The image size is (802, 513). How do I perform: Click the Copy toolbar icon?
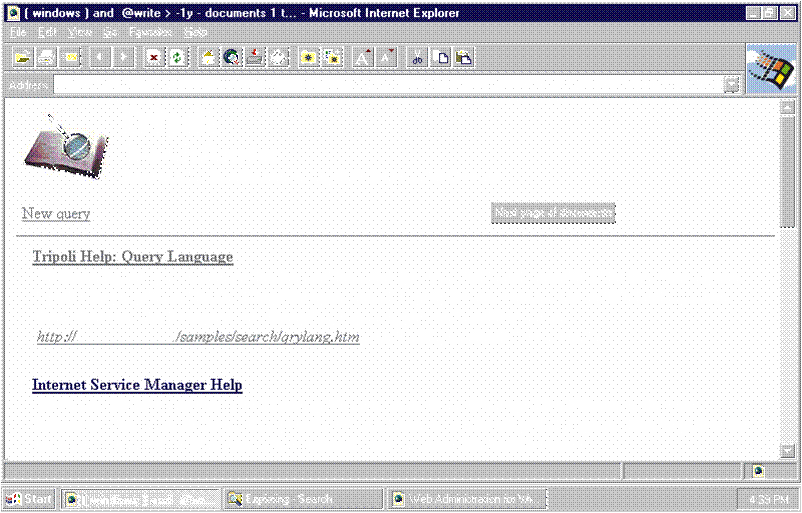click(x=440, y=57)
